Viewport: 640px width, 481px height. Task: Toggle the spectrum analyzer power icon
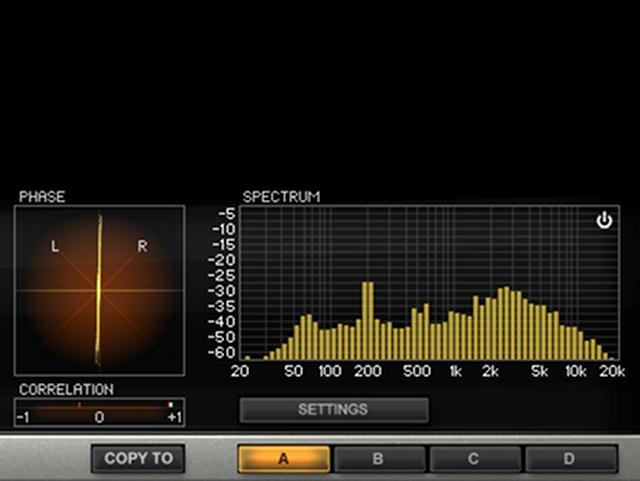(604, 220)
